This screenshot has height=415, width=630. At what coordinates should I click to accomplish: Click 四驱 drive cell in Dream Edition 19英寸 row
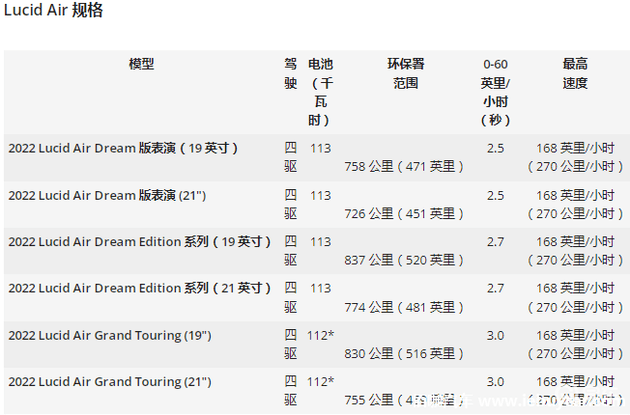point(290,251)
